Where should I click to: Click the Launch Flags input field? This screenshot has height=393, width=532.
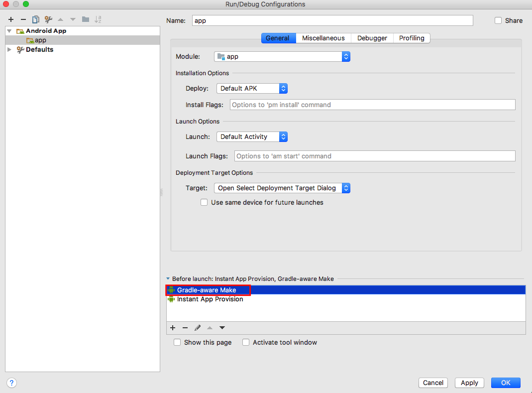(375, 156)
